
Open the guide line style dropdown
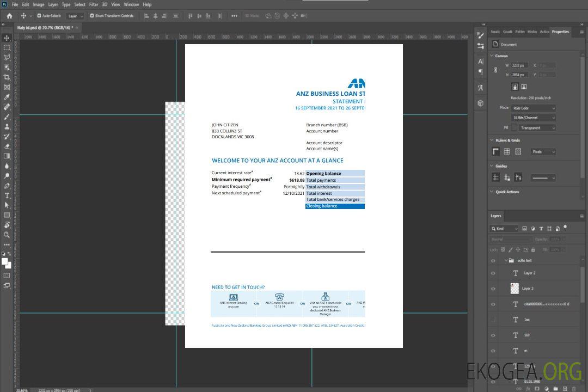point(543,178)
